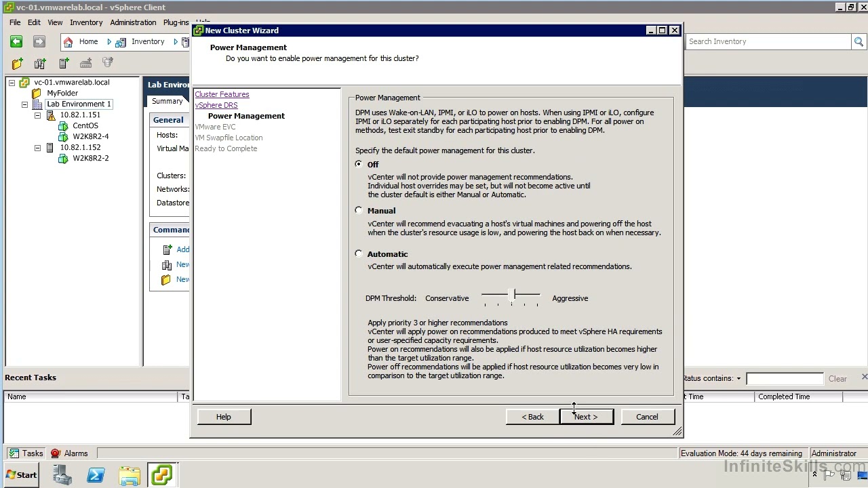Open the Alarms status bar panel

tap(69, 453)
